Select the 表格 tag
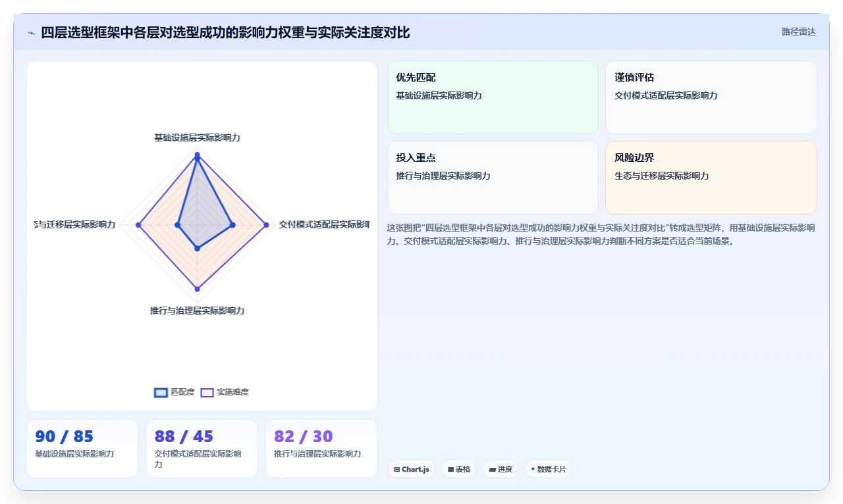The width and height of the screenshot is (843, 504). (x=459, y=469)
